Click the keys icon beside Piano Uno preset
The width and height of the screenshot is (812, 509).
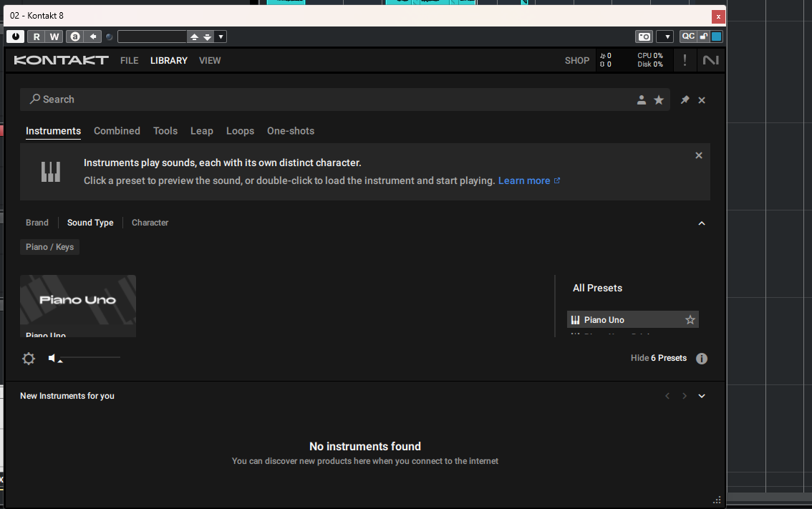click(575, 320)
